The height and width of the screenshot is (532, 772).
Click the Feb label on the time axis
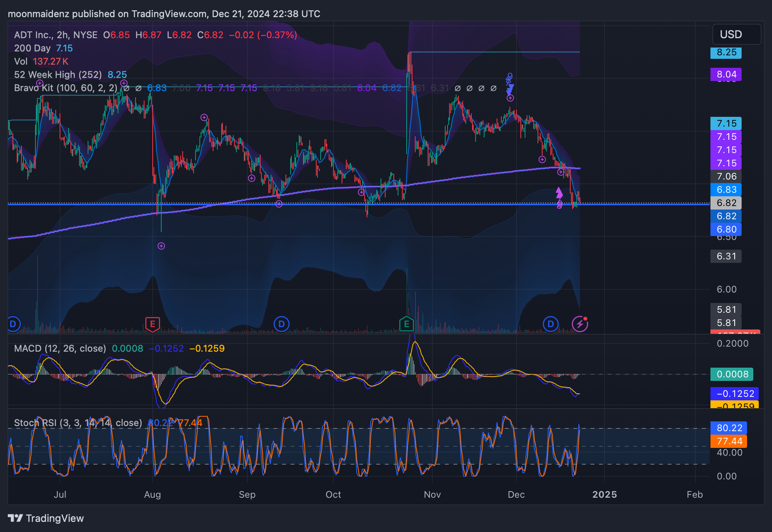pos(694,495)
